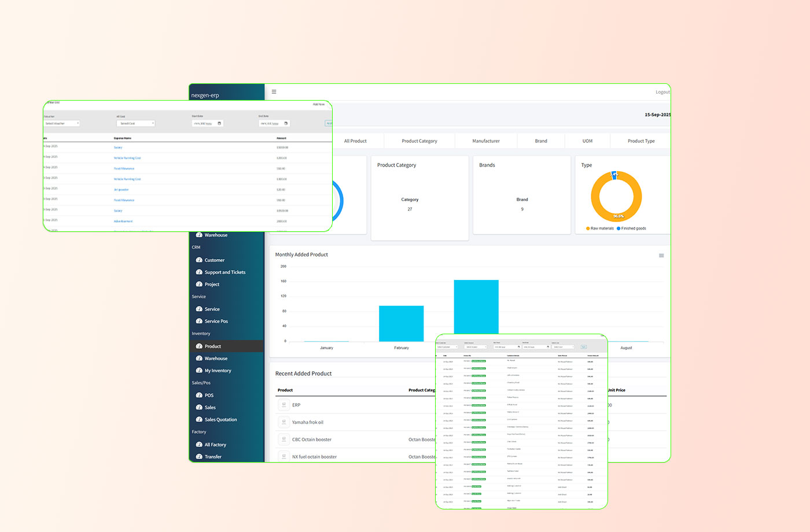Click the Support and Tickets sidebar icon

199,272
